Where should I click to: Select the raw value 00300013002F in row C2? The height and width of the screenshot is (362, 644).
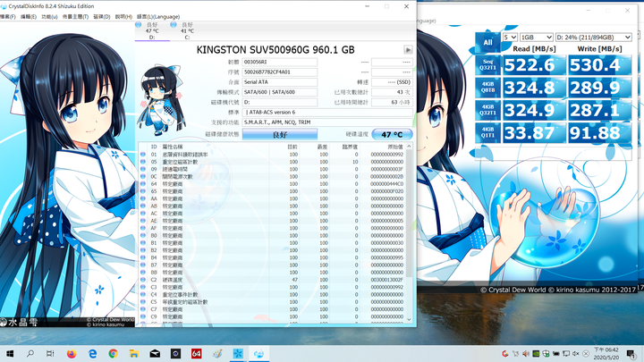(387, 280)
